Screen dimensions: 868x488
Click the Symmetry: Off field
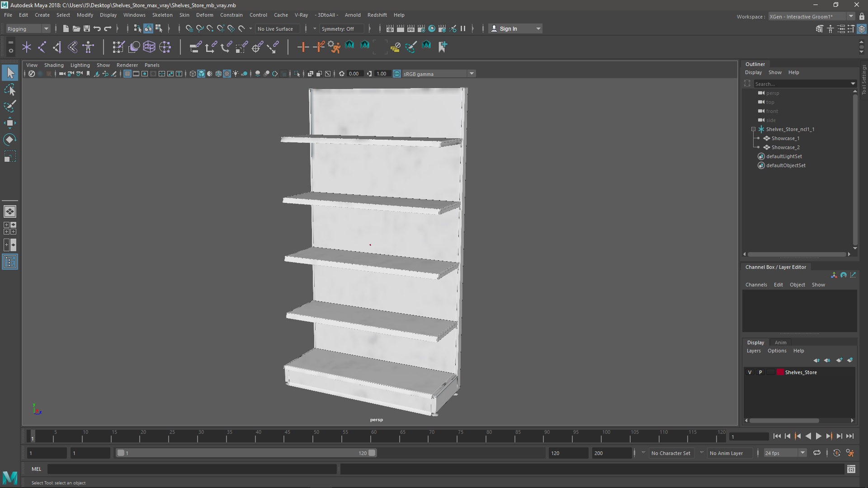341,28
